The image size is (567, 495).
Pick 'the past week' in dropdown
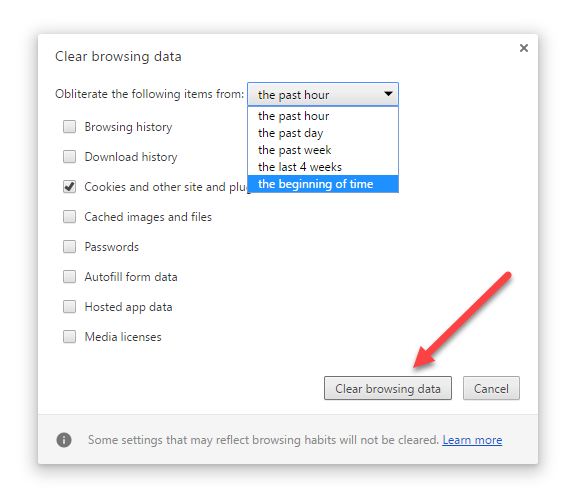tap(323, 150)
